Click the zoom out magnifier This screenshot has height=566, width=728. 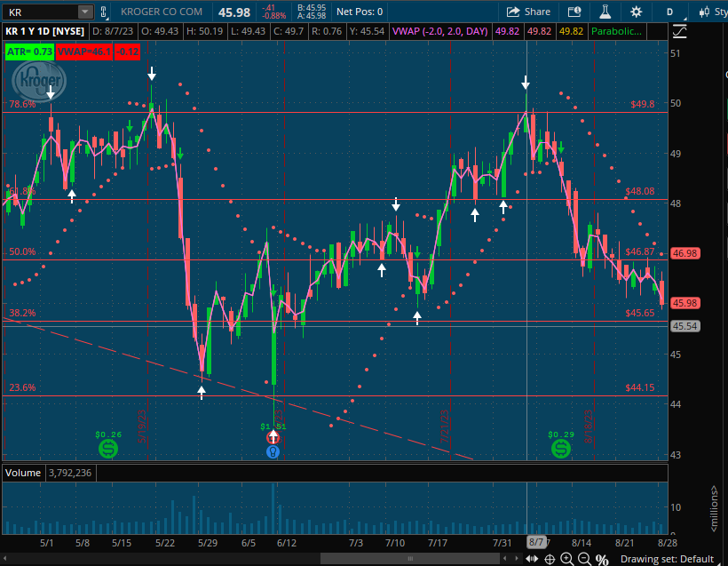click(584, 559)
